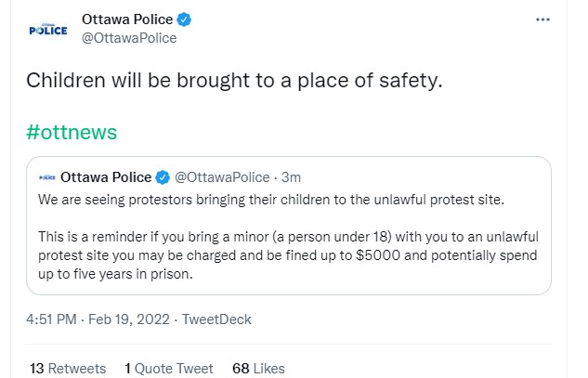Open the #ottnews hashtag
This screenshot has height=378, width=588.
(x=72, y=131)
